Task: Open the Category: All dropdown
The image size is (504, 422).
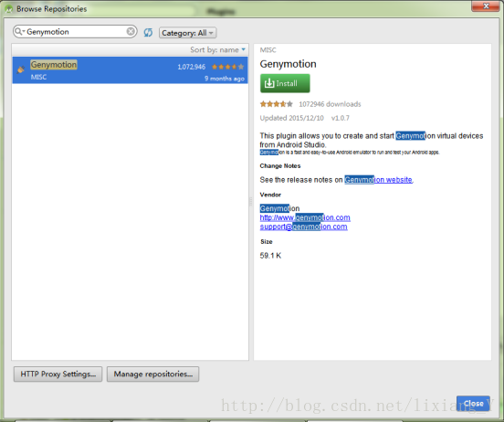Action: click(187, 33)
